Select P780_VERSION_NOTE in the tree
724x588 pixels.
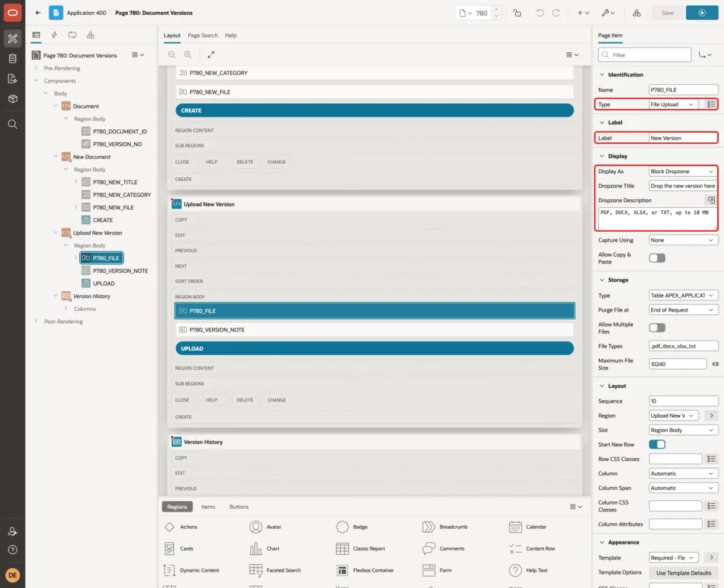point(120,271)
